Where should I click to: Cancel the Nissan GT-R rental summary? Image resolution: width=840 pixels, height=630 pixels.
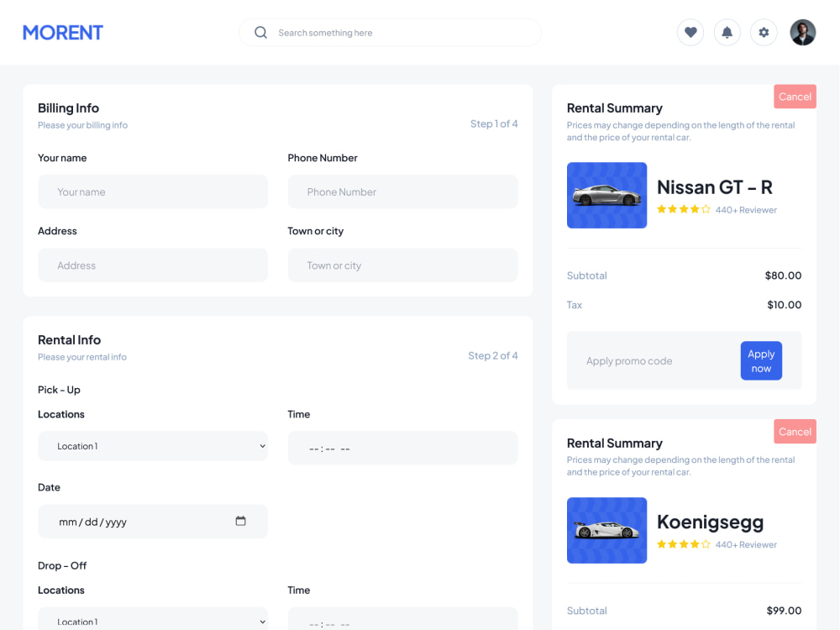(x=795, y=97)
